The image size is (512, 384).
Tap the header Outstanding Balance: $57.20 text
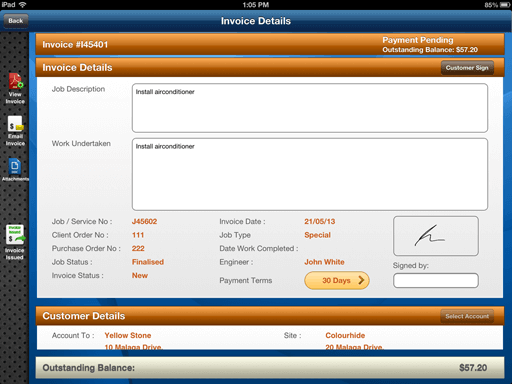pyautogui.click(x=430, y=50)
